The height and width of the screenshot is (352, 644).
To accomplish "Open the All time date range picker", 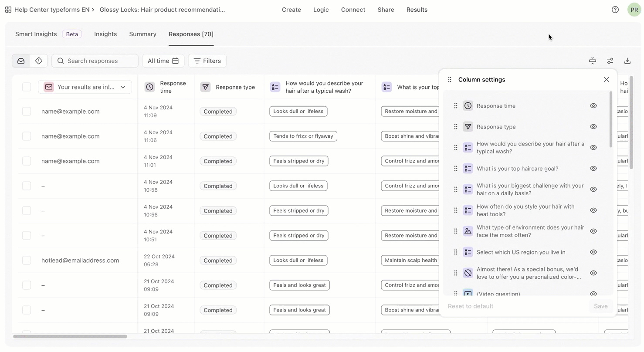I will (x=163, y=61).
